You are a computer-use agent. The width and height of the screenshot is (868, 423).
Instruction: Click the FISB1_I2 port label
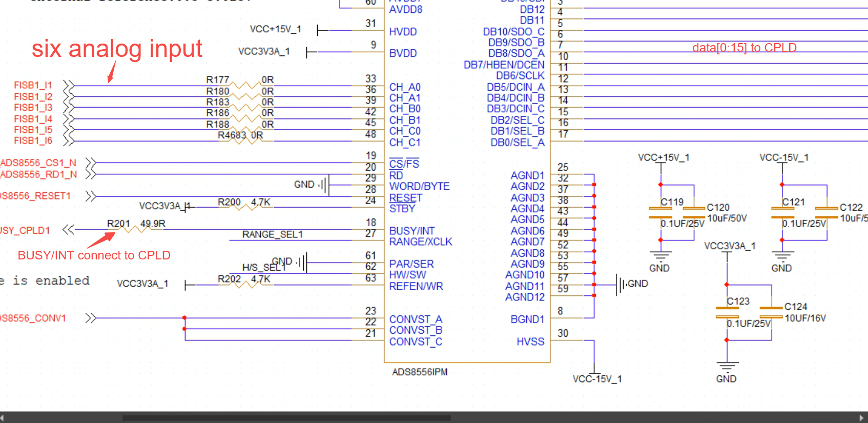click(33, 96)
